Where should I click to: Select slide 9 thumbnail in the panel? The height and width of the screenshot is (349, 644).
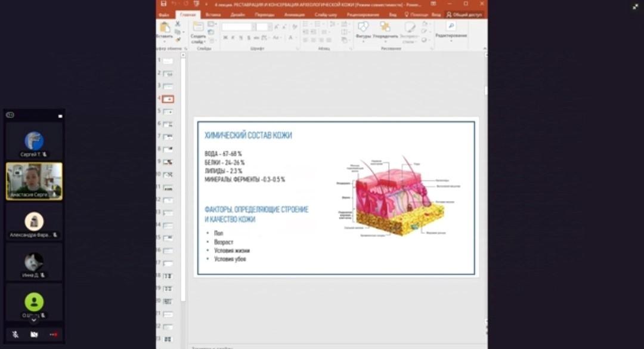tap(168, 162)
